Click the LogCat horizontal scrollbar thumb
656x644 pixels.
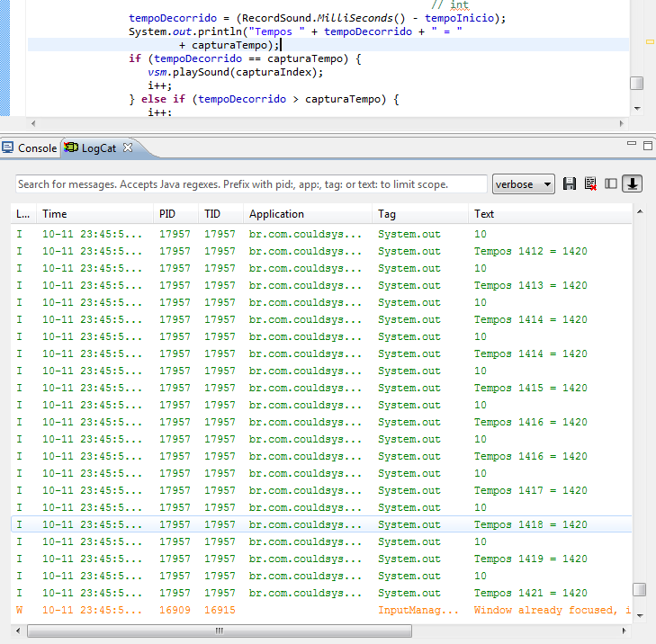point(220,631)
